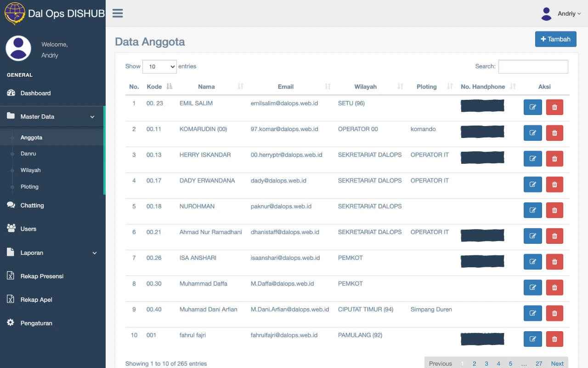The width and height of the screenshot is (588, 368).
Task: Open the show entries dropdown
Action: [159, 67]
